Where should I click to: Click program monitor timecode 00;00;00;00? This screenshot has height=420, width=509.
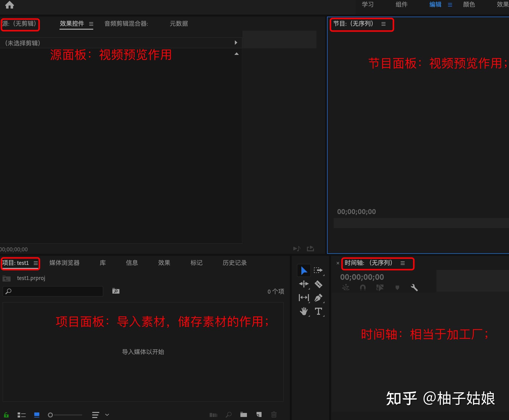[357, 212]
